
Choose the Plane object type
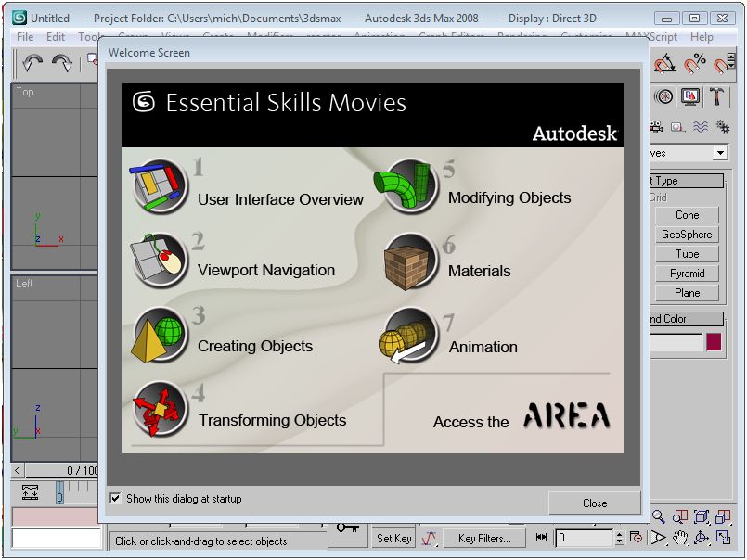687,293
